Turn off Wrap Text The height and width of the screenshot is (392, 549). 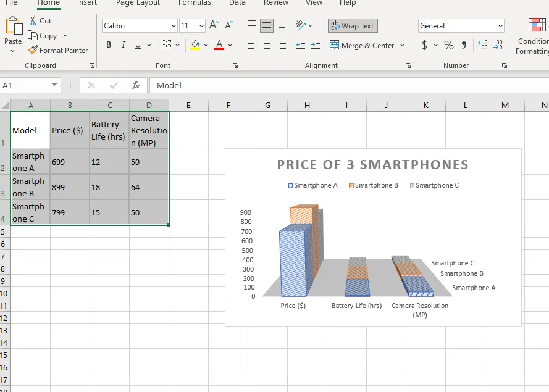point(353,26)
